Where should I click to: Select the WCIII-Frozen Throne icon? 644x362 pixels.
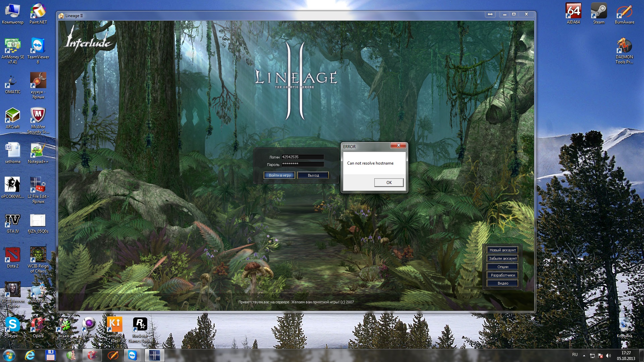tap(13, 295)
